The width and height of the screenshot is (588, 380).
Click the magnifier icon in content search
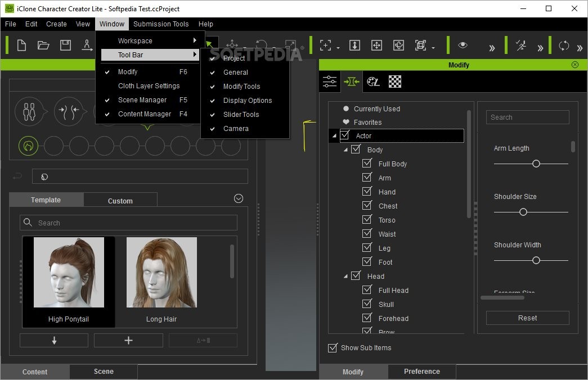coord(28,223)
